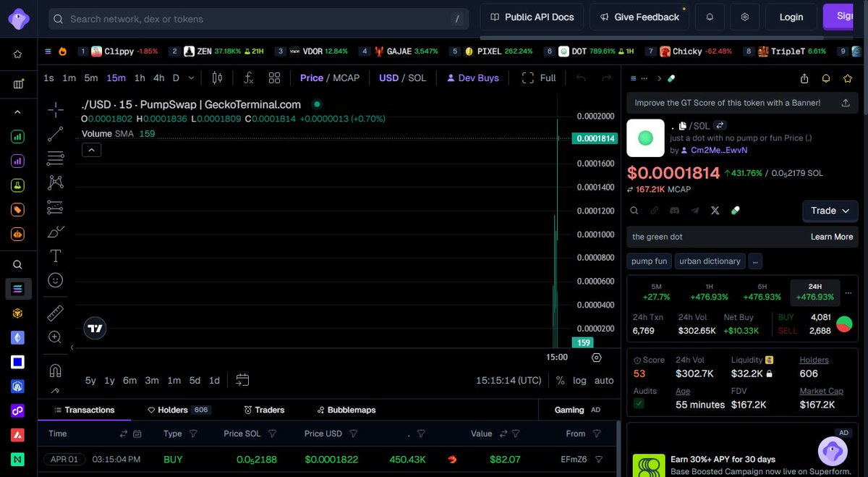Click the pump fun tag

coord(650,261)
